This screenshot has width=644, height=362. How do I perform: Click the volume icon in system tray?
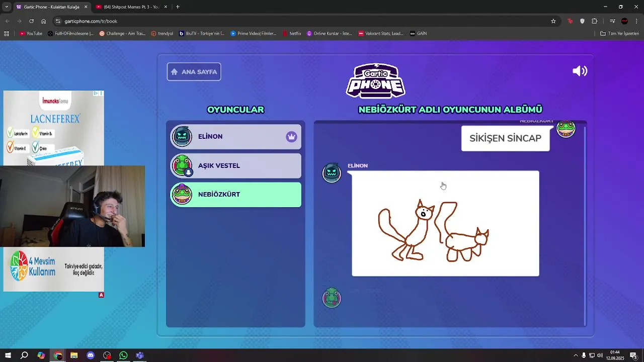[600, 355]
